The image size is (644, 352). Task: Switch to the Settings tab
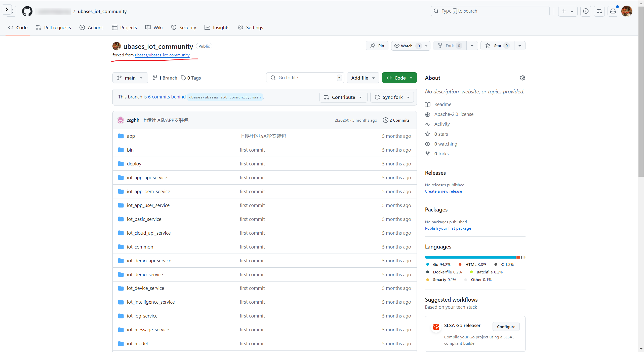click(251, 27)
